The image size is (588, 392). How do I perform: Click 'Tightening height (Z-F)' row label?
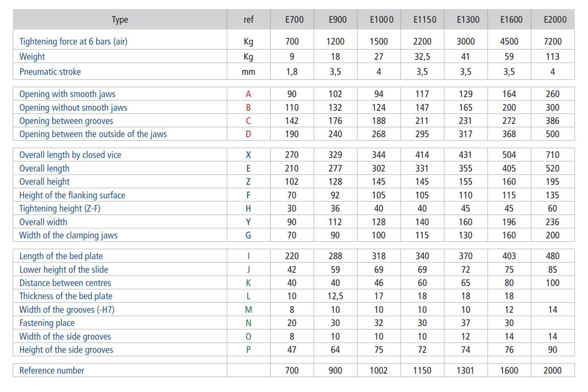[x=60, y=208]
